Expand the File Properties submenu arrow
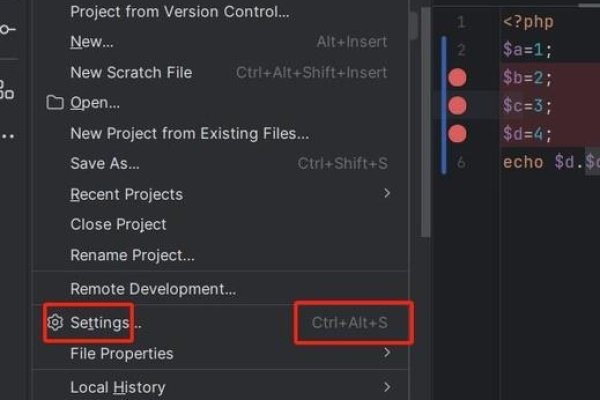This screenshot has height=400, width=600. [387, 352]
